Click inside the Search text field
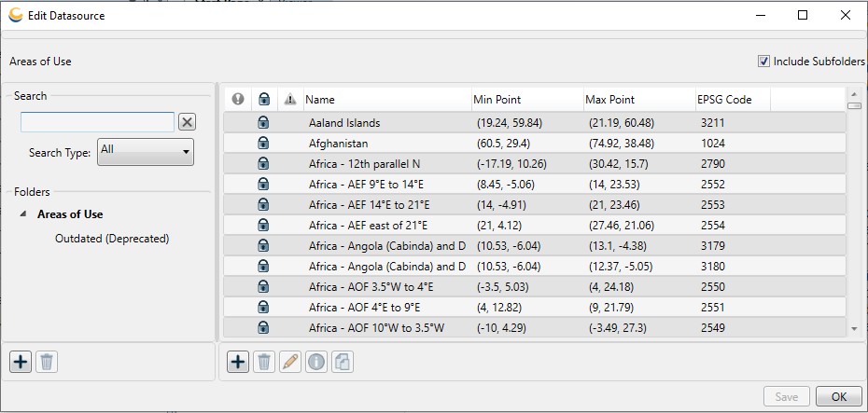The height and width of the screenshot is (413, 868). point(97,122)
